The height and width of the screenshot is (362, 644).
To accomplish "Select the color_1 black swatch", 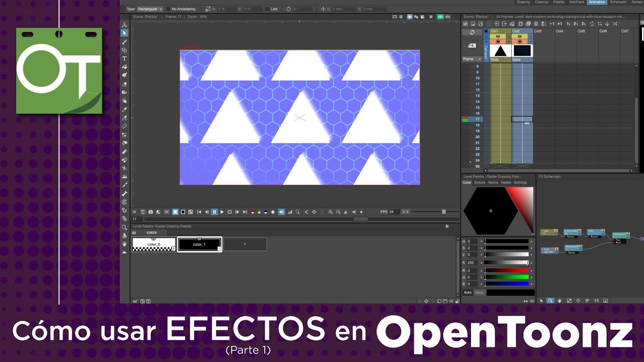I will 199,244.
